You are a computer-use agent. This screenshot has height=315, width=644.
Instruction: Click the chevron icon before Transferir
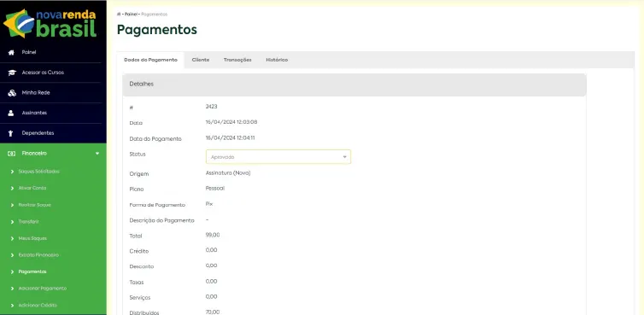pyautogui.click(x=12, y=222)
